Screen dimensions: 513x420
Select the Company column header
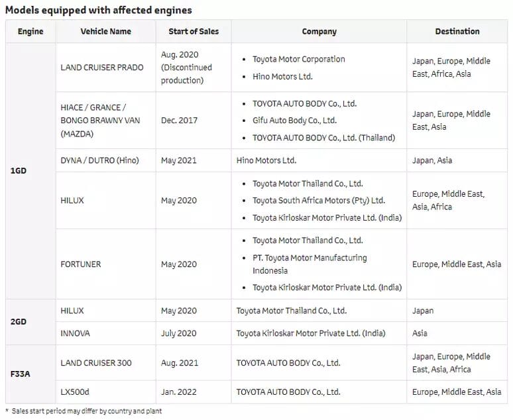click(319, 31)
